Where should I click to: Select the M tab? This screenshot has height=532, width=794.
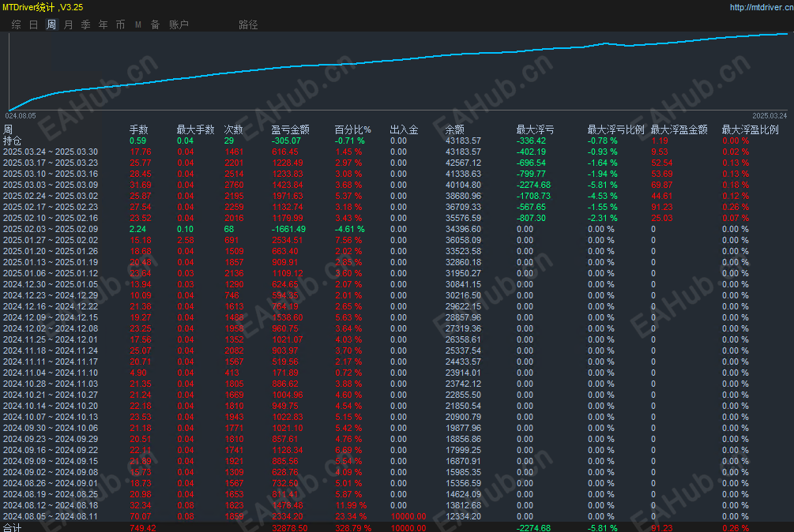(x=137, y=24)
